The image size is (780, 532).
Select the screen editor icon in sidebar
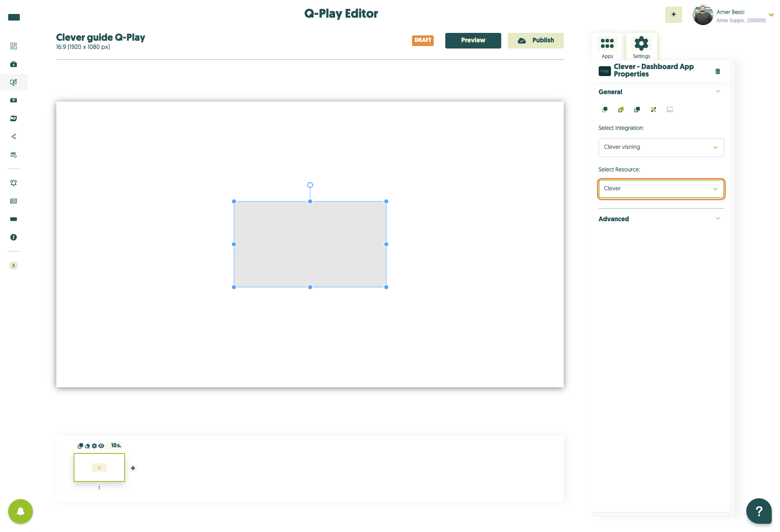point(14,82)
